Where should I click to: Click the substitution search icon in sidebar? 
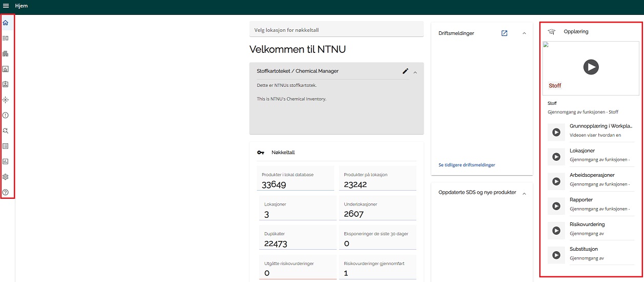coord(6,130)
